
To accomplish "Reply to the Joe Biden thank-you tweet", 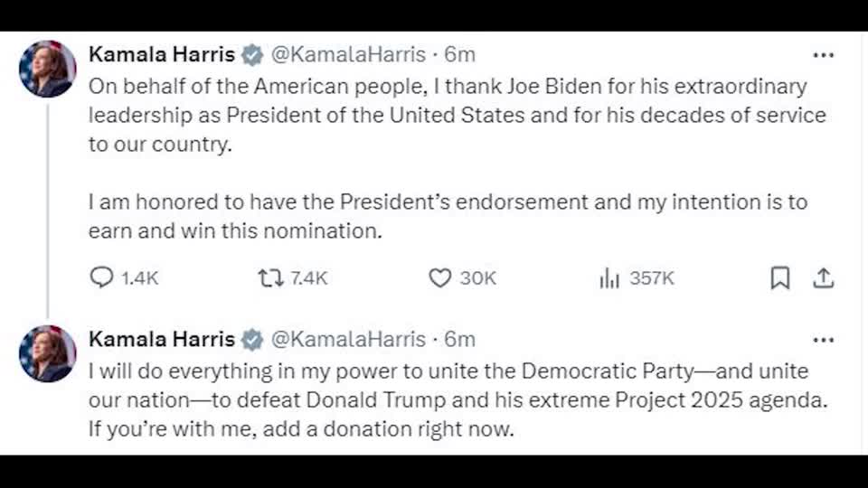I will pos(102,277).
